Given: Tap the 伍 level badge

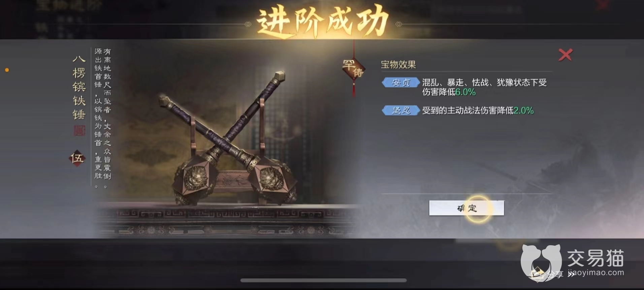Looking at the screenshot, I should [x=77, y=158].
